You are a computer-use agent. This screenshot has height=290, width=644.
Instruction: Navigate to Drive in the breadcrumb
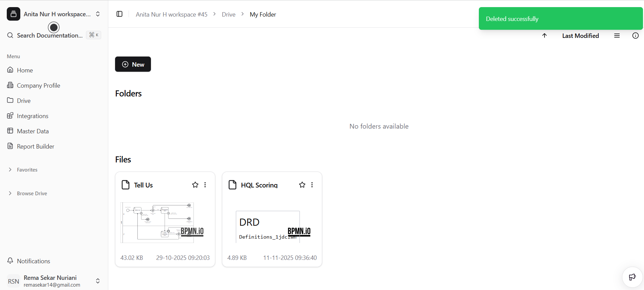228,14
